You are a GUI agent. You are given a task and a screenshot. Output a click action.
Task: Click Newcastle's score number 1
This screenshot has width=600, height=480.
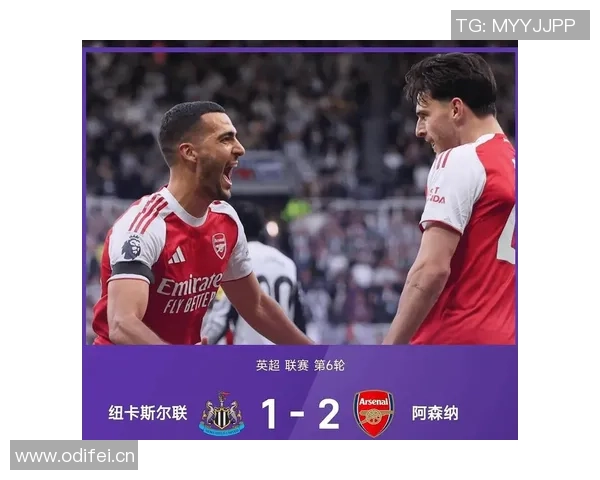coord(269,414)
